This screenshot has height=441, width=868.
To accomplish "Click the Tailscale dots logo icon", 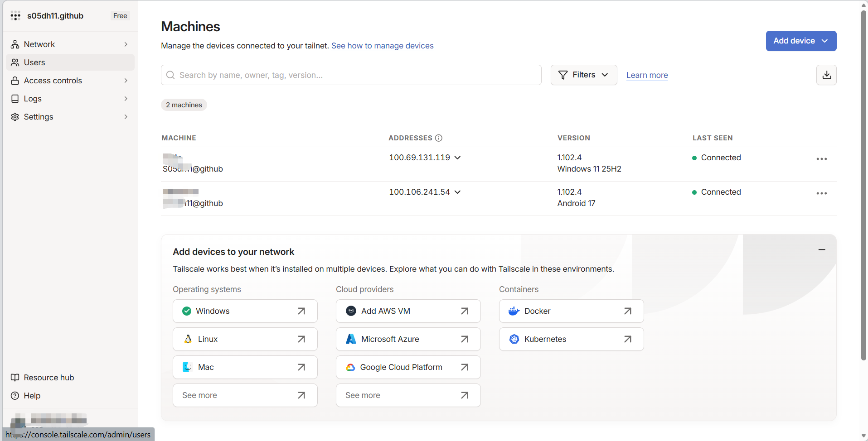I will (15, 16).
